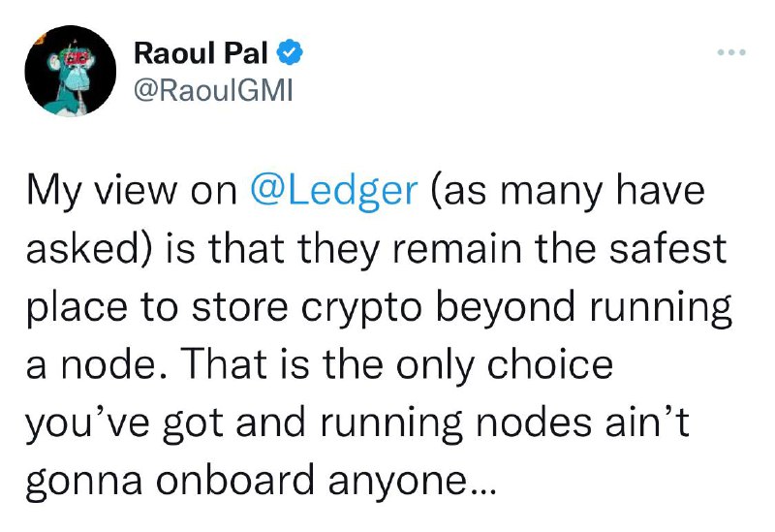Visit the @RaoulGMI handle profile
The image size is (775, 532).
pyautogui.click(x=213, y=90)
